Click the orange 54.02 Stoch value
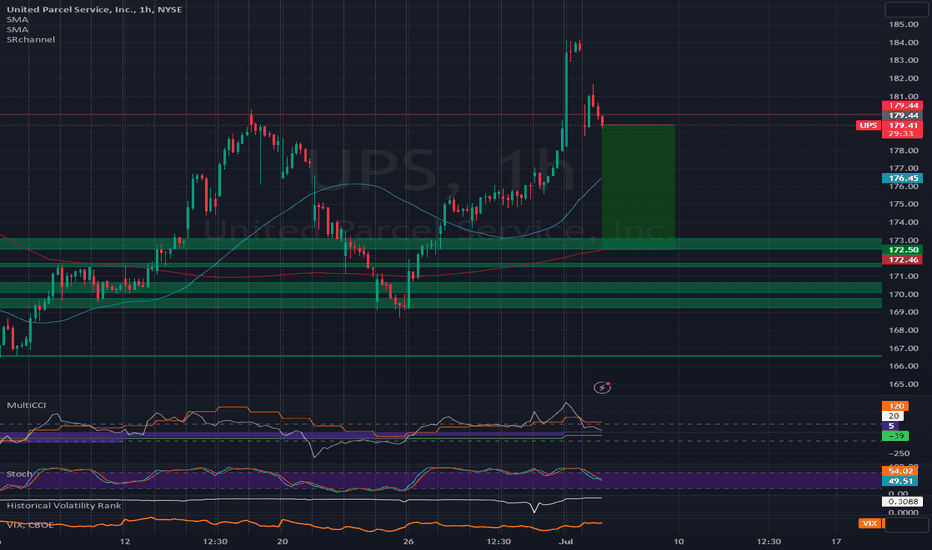 coord(900,471)
